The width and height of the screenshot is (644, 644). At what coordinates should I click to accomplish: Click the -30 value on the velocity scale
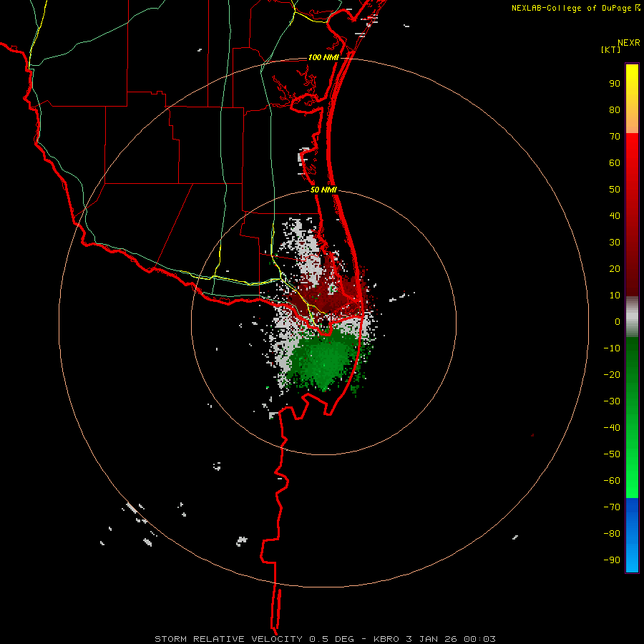612,401
